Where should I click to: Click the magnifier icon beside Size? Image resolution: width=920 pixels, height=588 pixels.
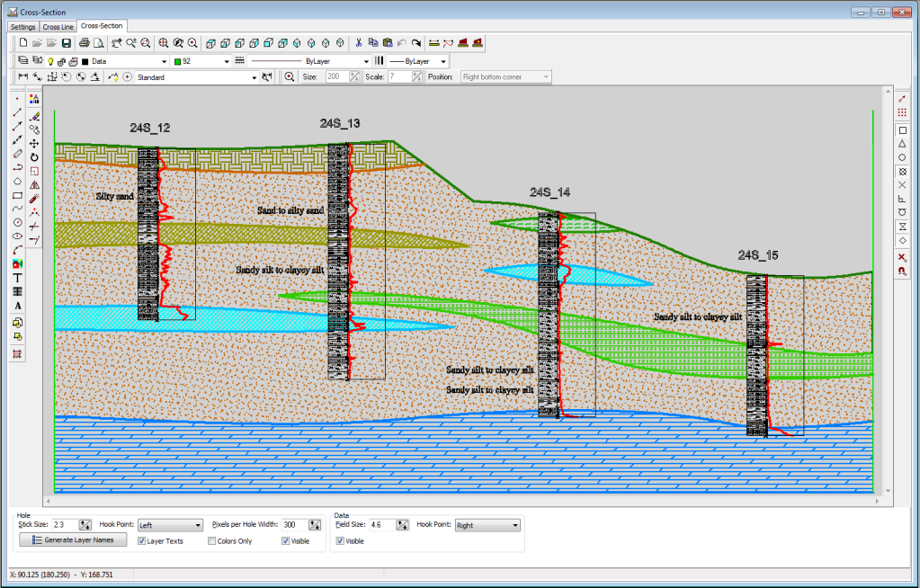click(x=290, y=77)
